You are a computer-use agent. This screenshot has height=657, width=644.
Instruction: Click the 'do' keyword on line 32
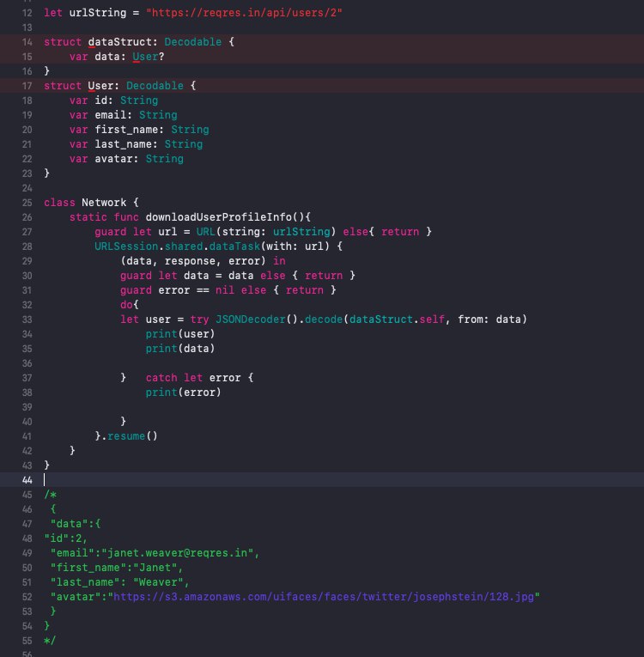pos(126,305)
